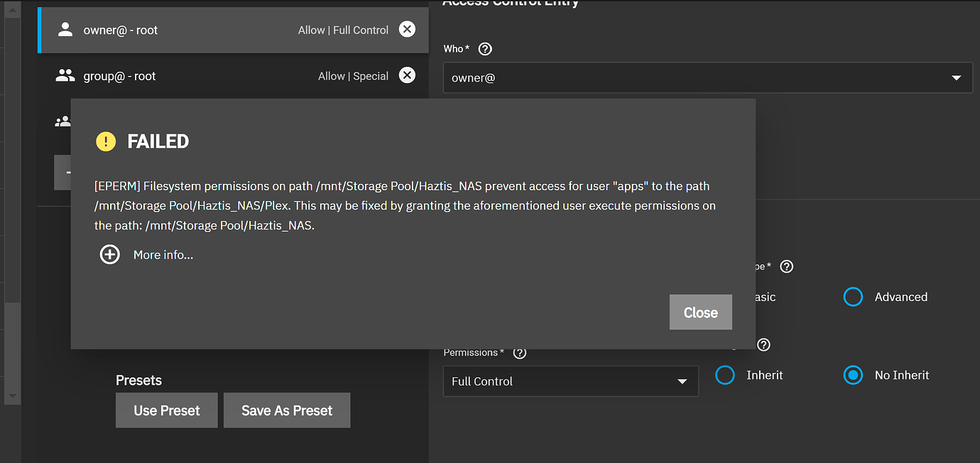The width and height of the screenshot is (980, 463).
Task: Click the plus icon next to More info
Action: tap(109, 254)
